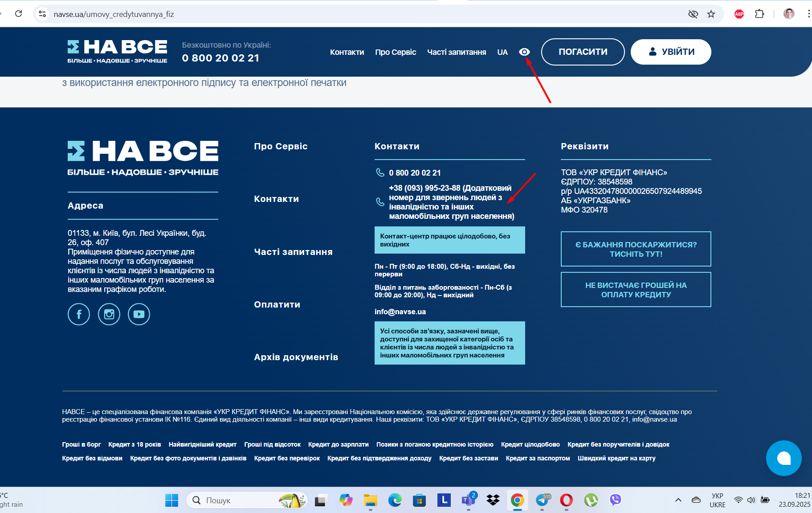This screenshot has height=513, width=812.
Task: Open the Instagram social icon
Action: pyautogui.click(x=109, y=314)
